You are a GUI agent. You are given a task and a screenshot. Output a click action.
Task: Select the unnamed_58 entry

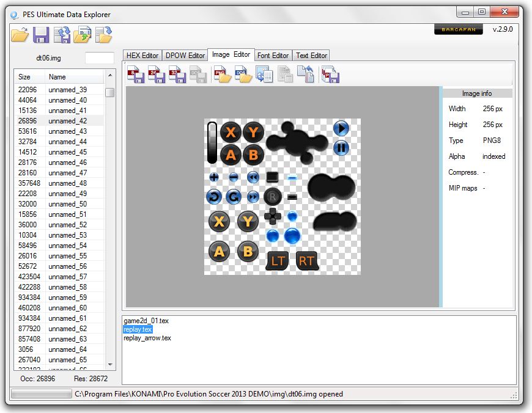[x=59, y=287]
